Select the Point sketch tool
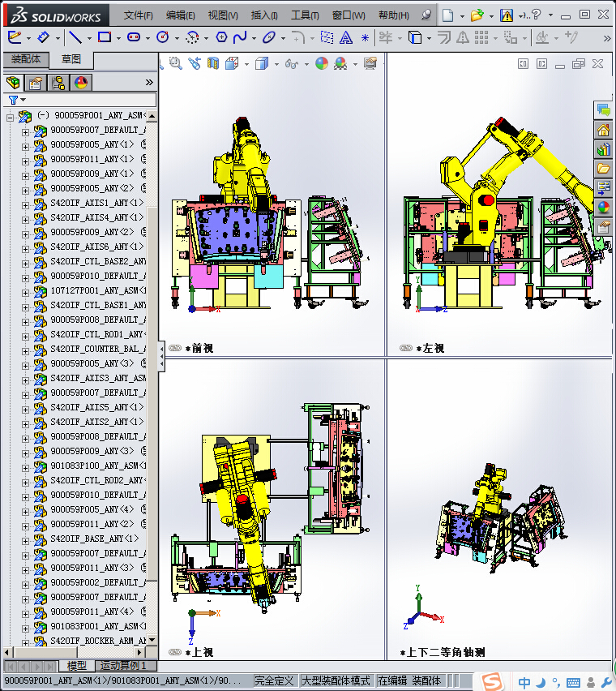The width and height of the screenshot is (616, 691). 365,38
